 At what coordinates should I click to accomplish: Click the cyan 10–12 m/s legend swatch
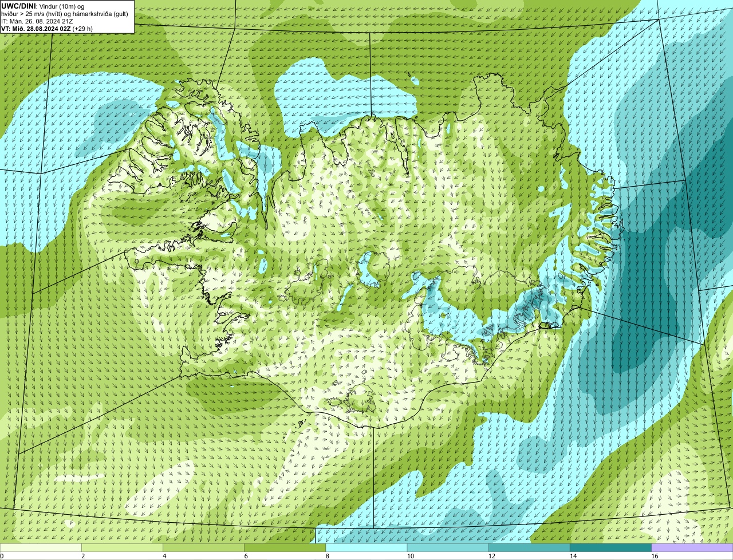click(x=448, y=547)
